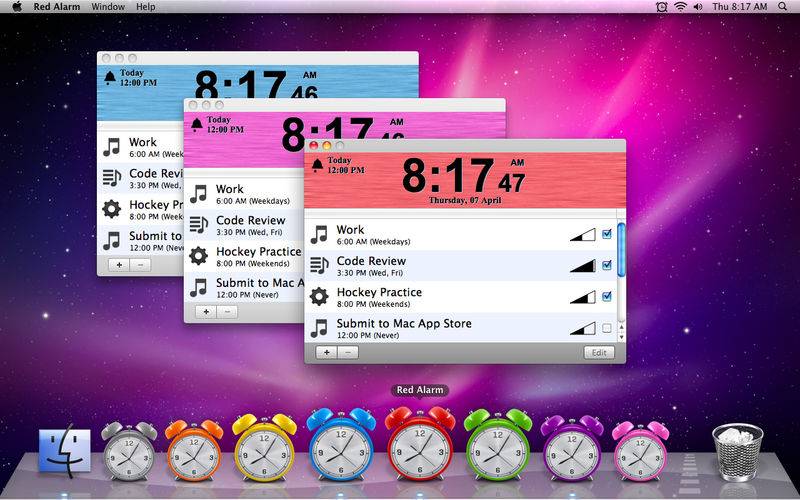Open Spotlight search magnifier
The image size is (800, 500).
click(783, 7)
